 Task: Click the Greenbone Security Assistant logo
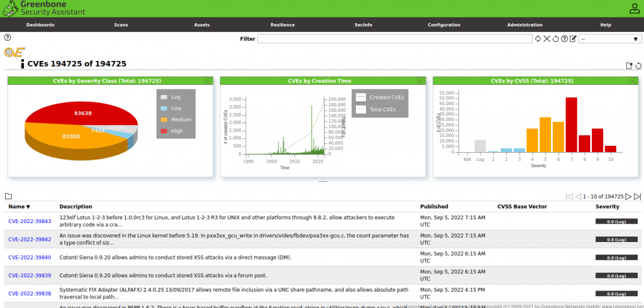44,8
